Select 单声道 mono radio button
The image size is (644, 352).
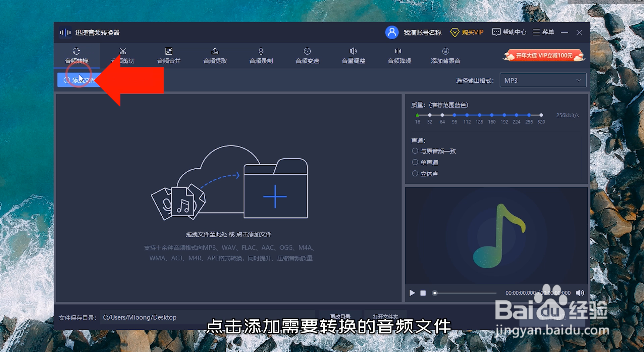[x=415, y=162]
